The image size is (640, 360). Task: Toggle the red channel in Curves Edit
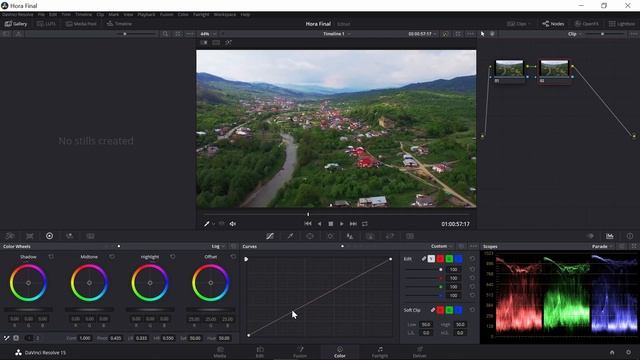click(x=440, y=259)
